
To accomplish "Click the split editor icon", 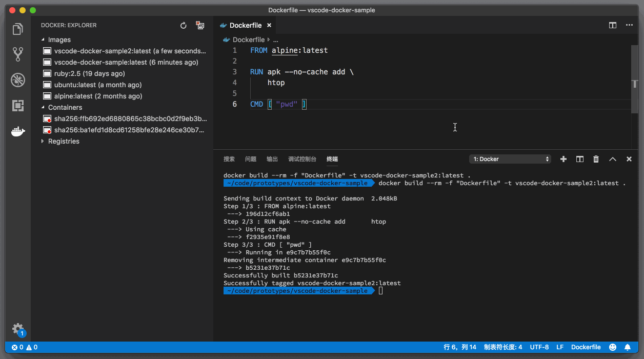I will coord(612,25).
